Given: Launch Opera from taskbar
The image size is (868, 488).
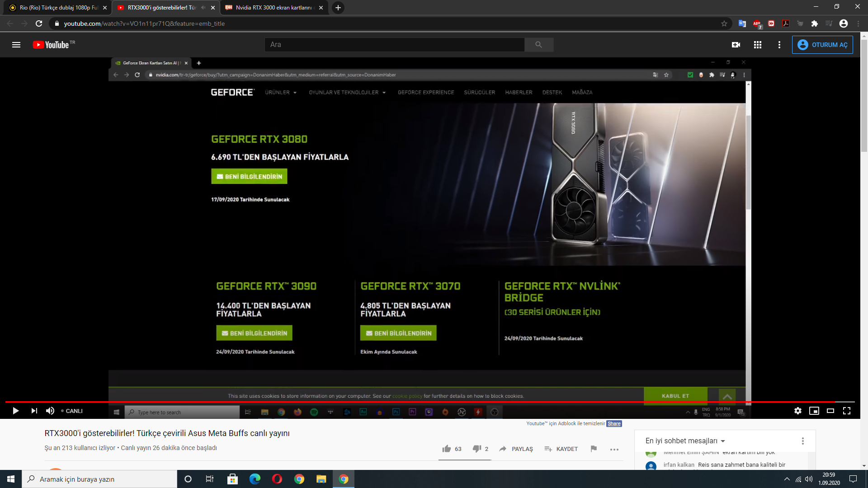Looking at the screenshot, I should (x=277, y=479).
